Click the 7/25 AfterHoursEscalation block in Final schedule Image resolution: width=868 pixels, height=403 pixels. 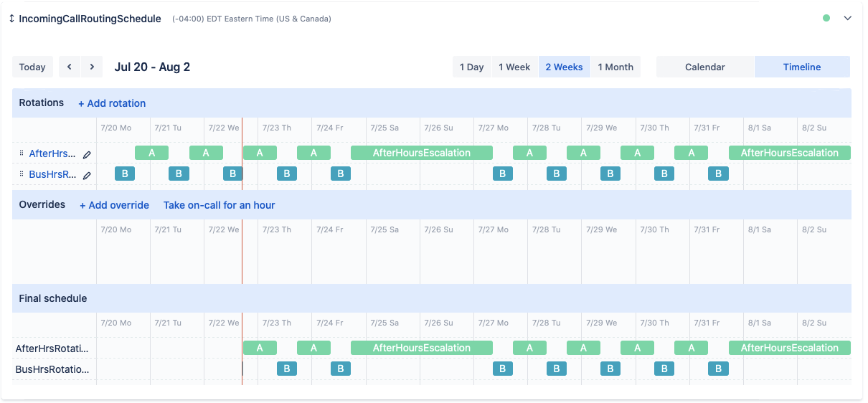click(x=422, y=348)
